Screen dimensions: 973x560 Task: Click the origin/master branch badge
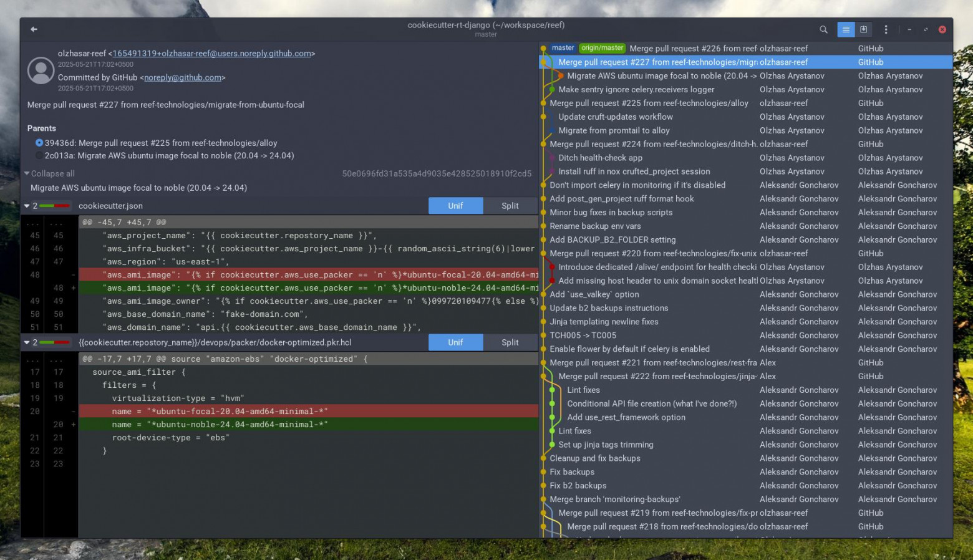601,47
